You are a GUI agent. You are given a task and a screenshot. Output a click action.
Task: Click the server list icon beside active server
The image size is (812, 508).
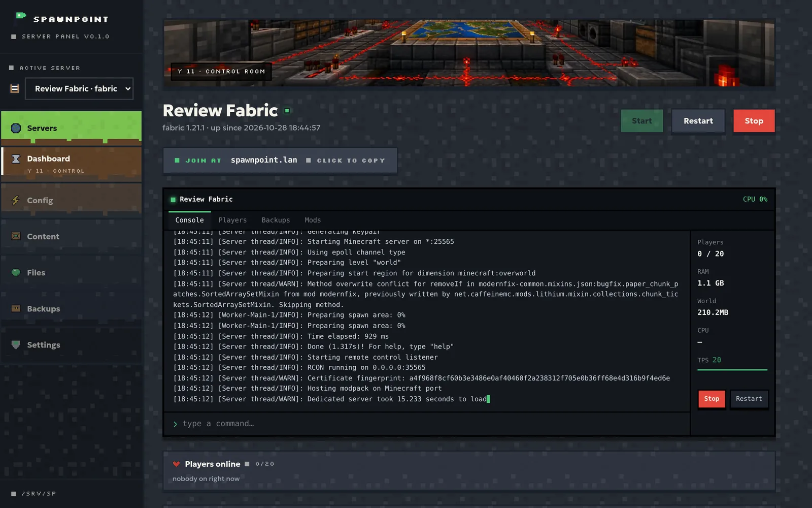[15, 89]
